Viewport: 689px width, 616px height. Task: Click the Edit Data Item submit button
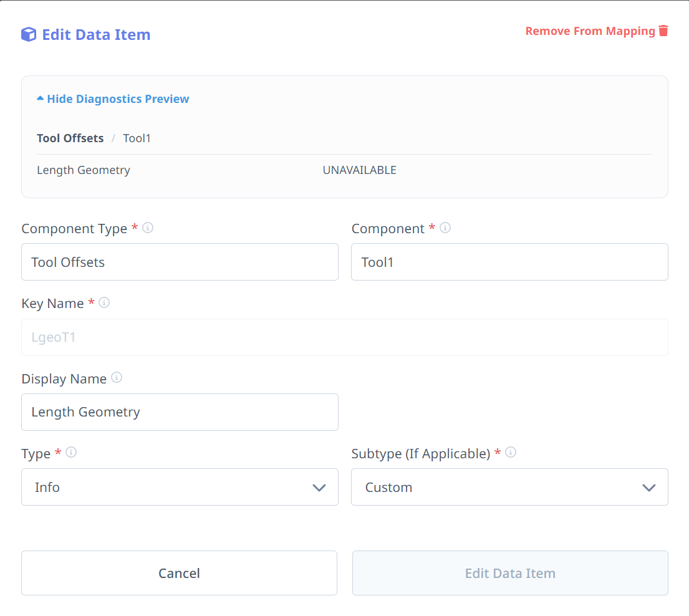[x=510, y=573]
